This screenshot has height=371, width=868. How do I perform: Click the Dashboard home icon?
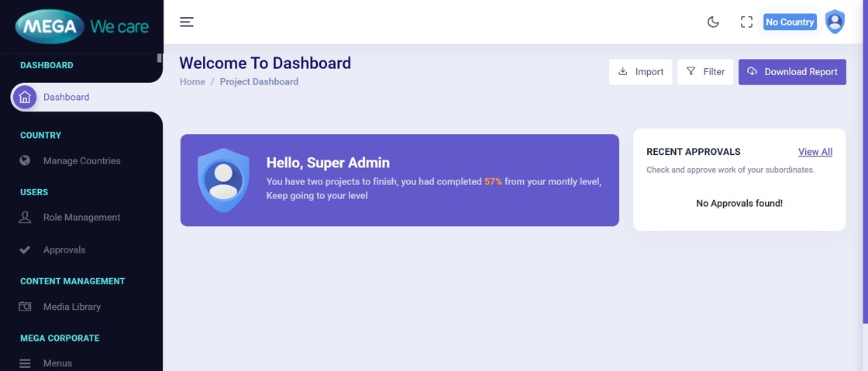coord(25,98)
